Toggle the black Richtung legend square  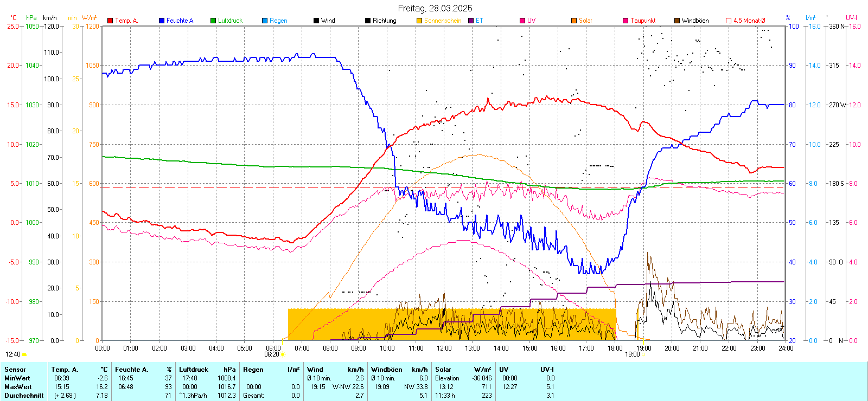click(368, 21)
